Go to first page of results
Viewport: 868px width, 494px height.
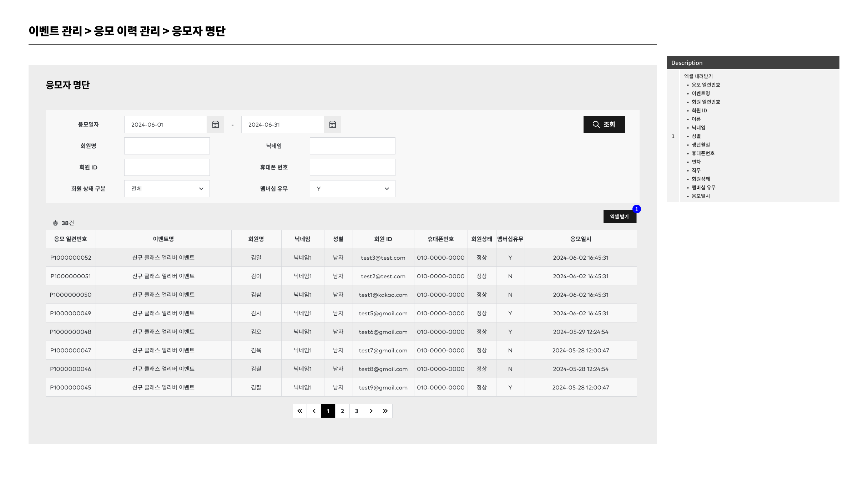click(300, 411)
